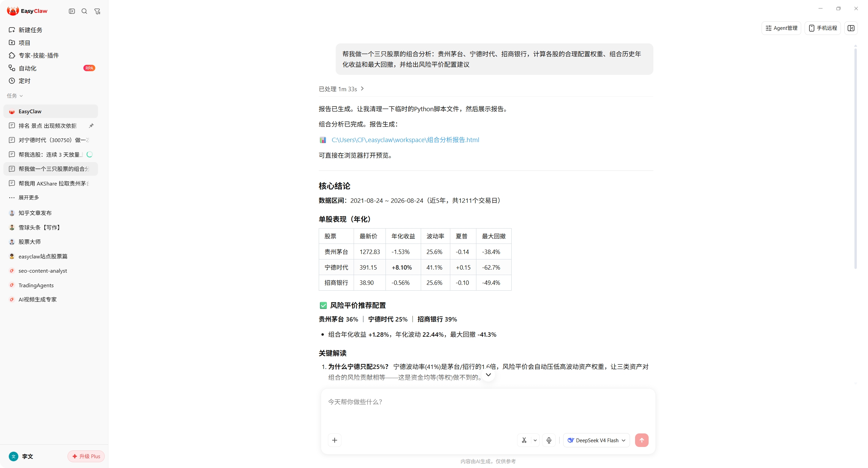Image resolution: width=868 pixels, height=468 pixels.
Task: Click the 最大回撤 column header
Action: click(x=494, y=236)
